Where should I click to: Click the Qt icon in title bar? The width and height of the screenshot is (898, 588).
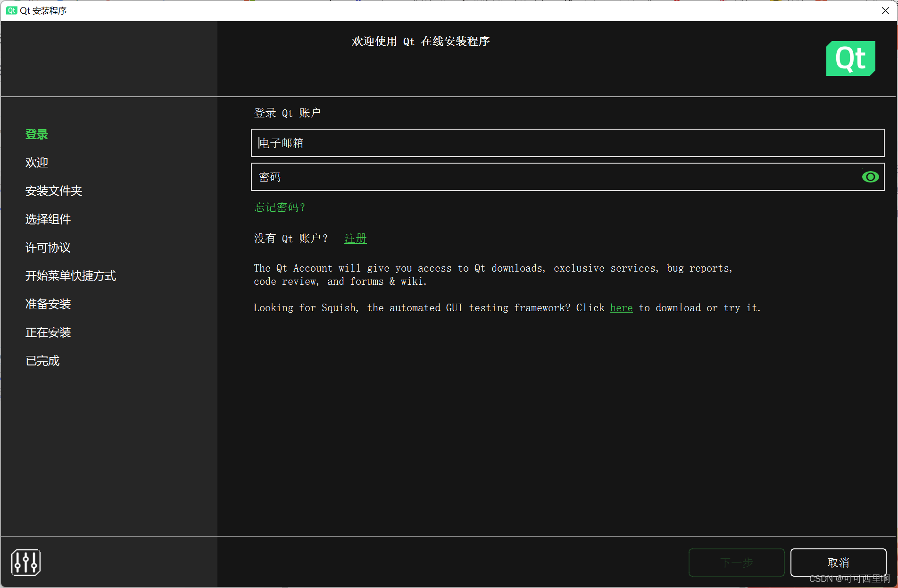pyautogui.click(x=12, y=10)
